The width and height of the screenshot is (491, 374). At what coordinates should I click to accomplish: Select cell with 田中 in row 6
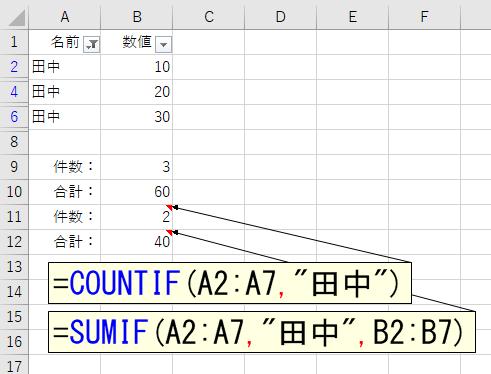pyautogui.click(x=65, y=117)
